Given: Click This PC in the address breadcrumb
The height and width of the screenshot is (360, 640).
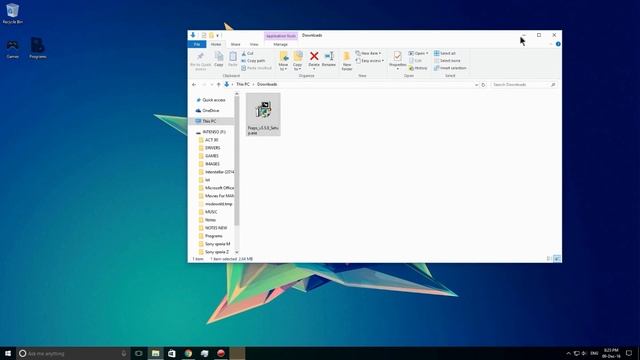Looking at the screenshot, I should tap(243, 84).
